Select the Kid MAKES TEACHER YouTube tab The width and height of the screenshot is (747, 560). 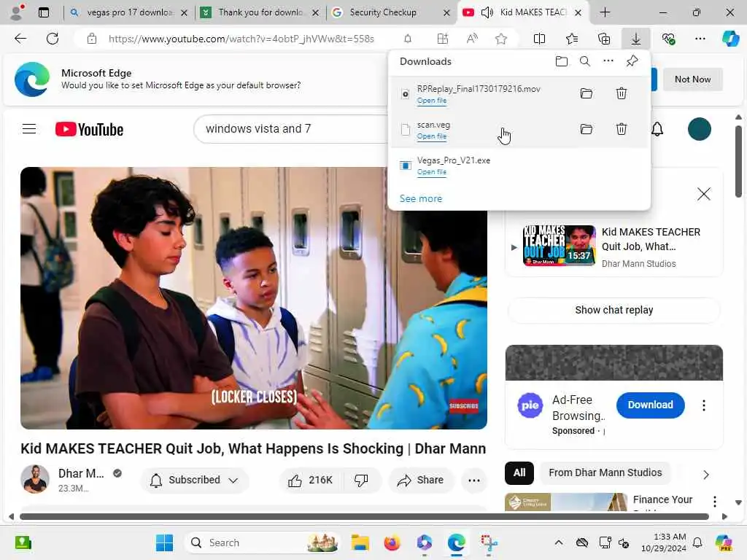click(533, 12)
